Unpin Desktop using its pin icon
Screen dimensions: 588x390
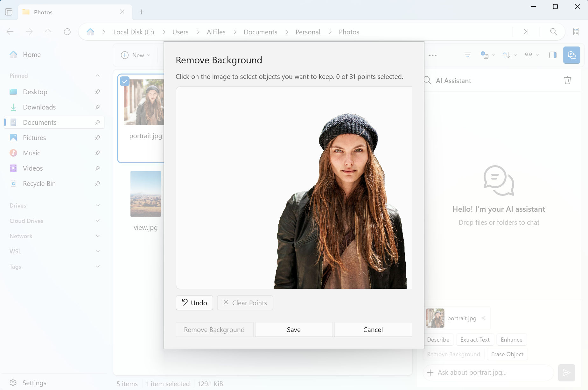coord(98,92)
